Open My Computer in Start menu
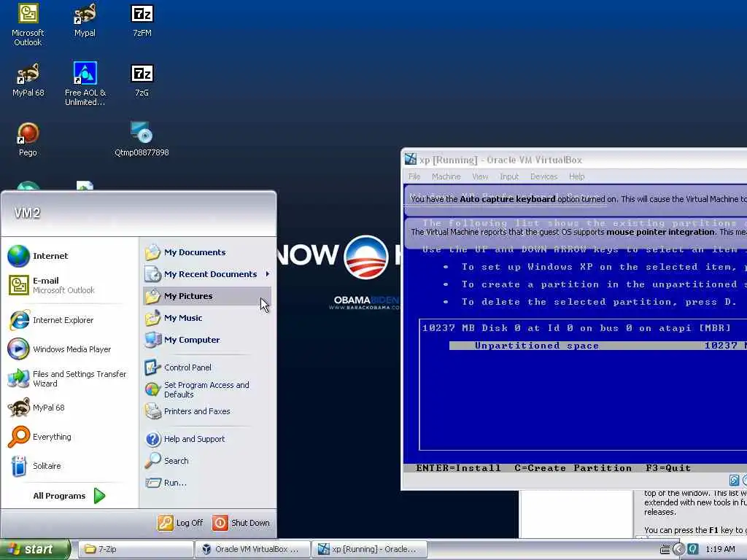Image resolution: width=747 pixels, height=560 pixels. [206, 340]
